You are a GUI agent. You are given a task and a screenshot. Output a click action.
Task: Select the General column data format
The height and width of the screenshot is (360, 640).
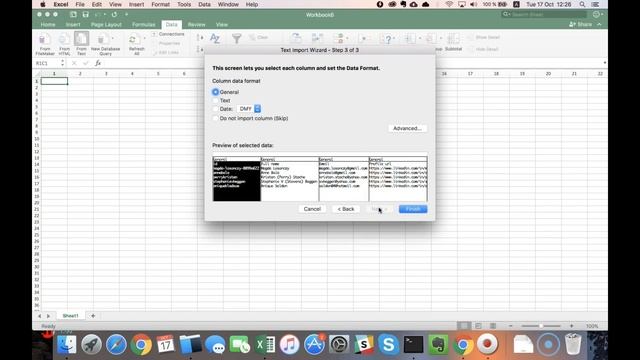coord(215,92)
